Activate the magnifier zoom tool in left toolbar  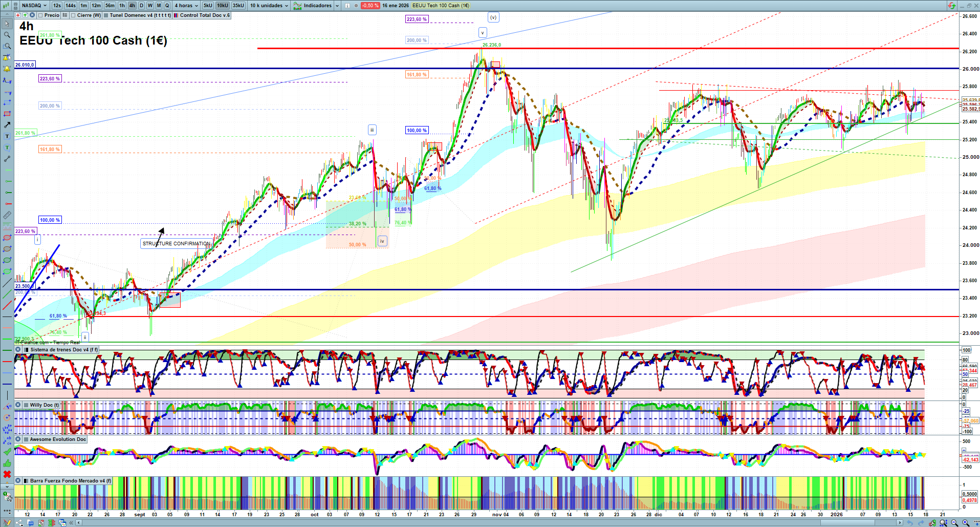[x=7, y=35]
